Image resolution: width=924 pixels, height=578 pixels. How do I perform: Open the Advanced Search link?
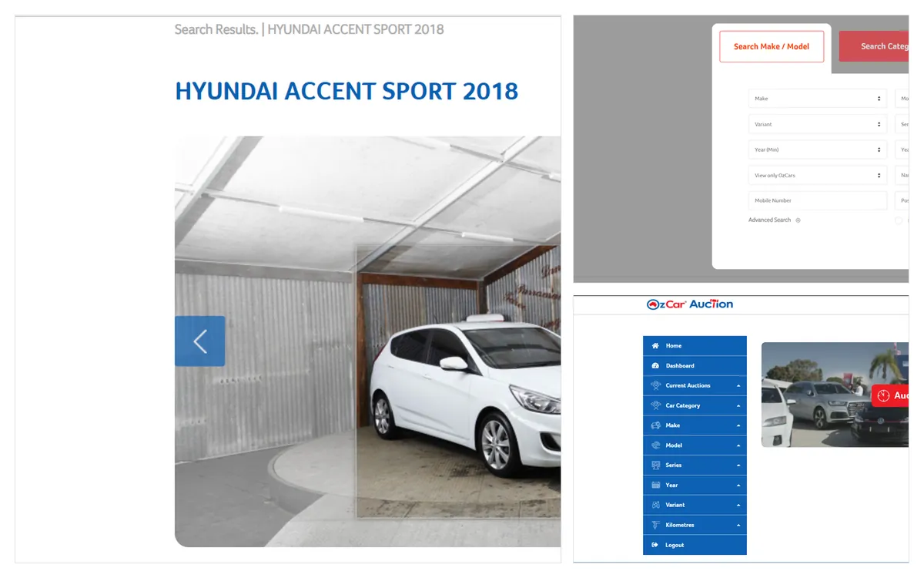coord(769,220)
